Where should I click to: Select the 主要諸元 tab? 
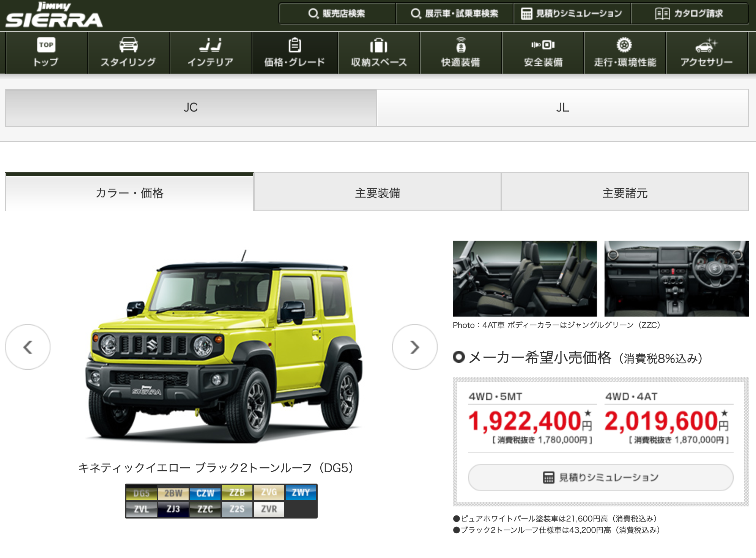(x=625, y=192)
